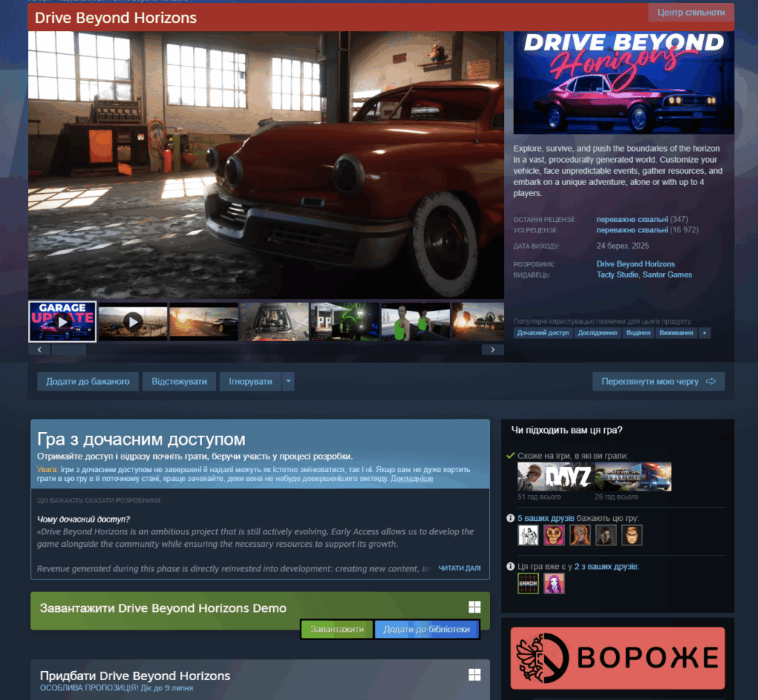758x700 pixels.
Task: Click the 'Гра з дочасним доступом' heading
Action: (141, 439)
